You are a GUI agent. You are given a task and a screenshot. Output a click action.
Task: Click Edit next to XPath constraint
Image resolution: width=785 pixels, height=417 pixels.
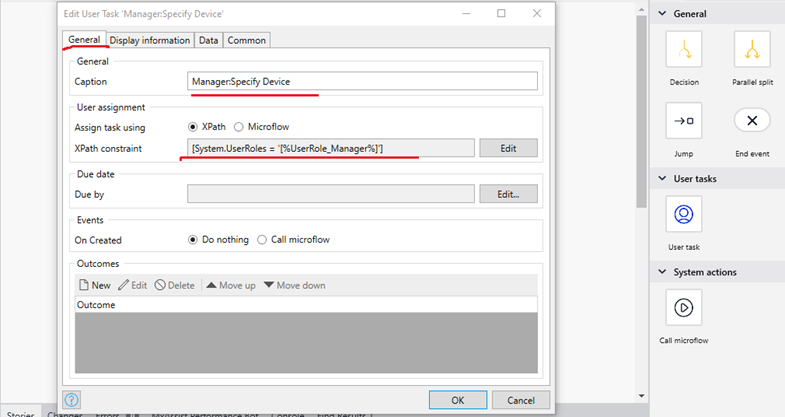(508, 148)
